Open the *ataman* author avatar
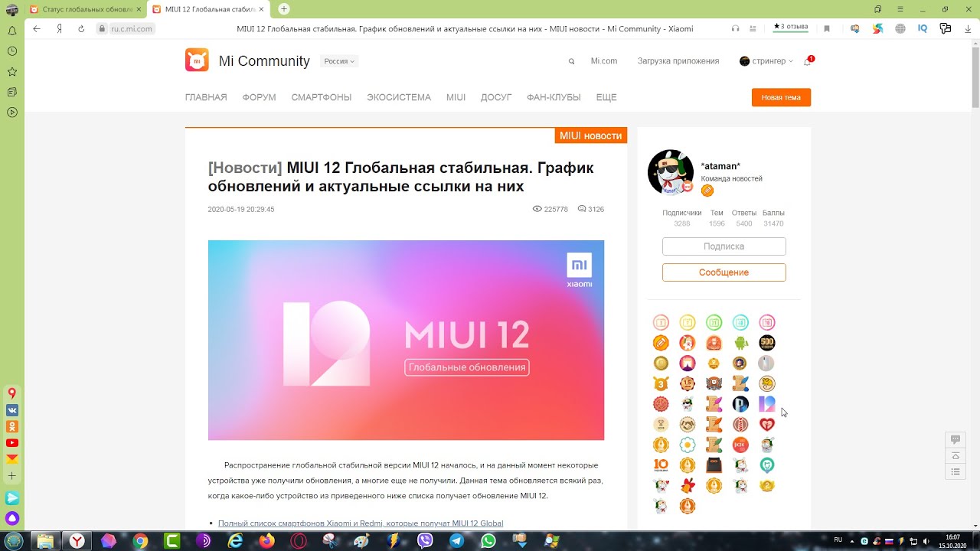The image size is (980, 551). pos(671,172)
